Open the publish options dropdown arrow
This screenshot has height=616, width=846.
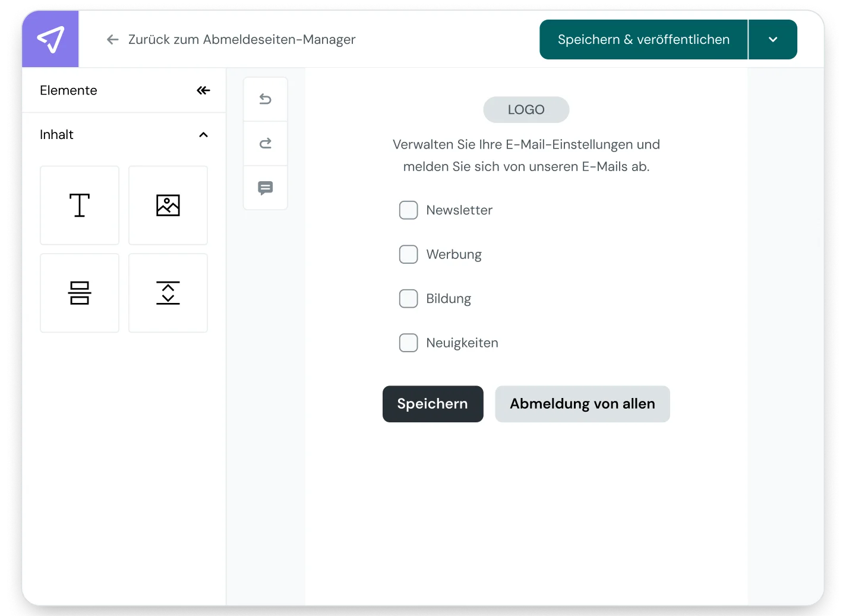pos(772,39)
